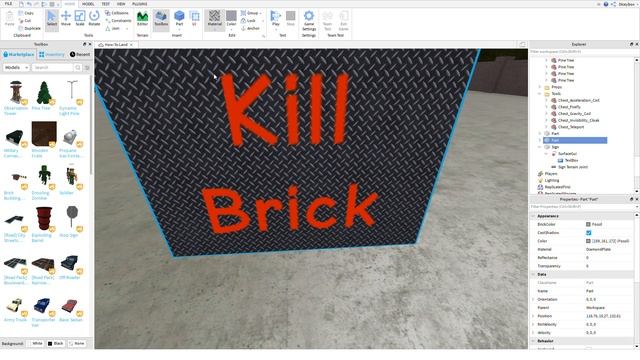Open the Inventory tab in Toolbox
This screenshot has width=640, height=360.
(52, 54)
